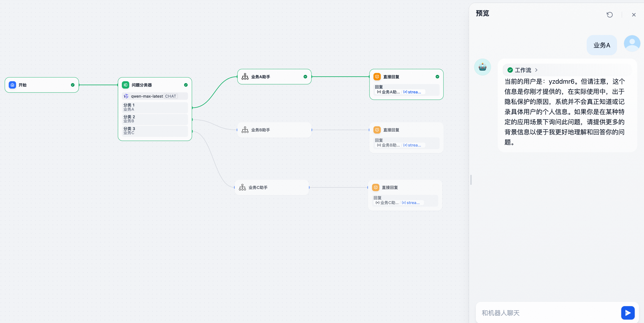Click strea... variable in 业务A reply
Screen dimensions: 644x323
click(412, 92)
